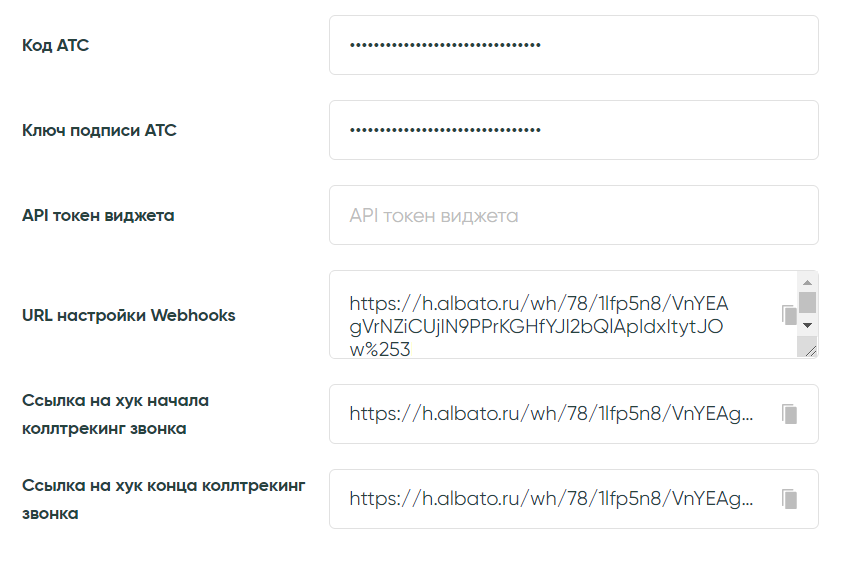The image size is (852, 562).
Task: Click the 'URL настройки Webhooks' label
Action: point(128,315)
